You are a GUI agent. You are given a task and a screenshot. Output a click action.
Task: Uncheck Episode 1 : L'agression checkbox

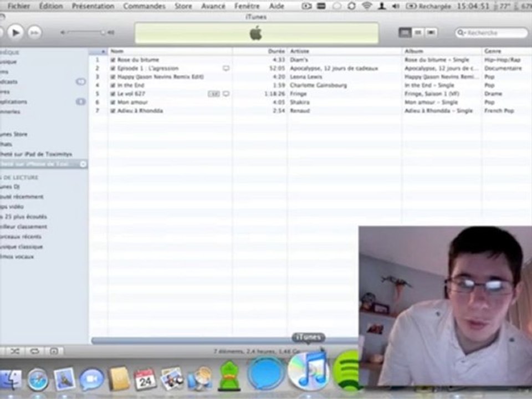point(112,68)
